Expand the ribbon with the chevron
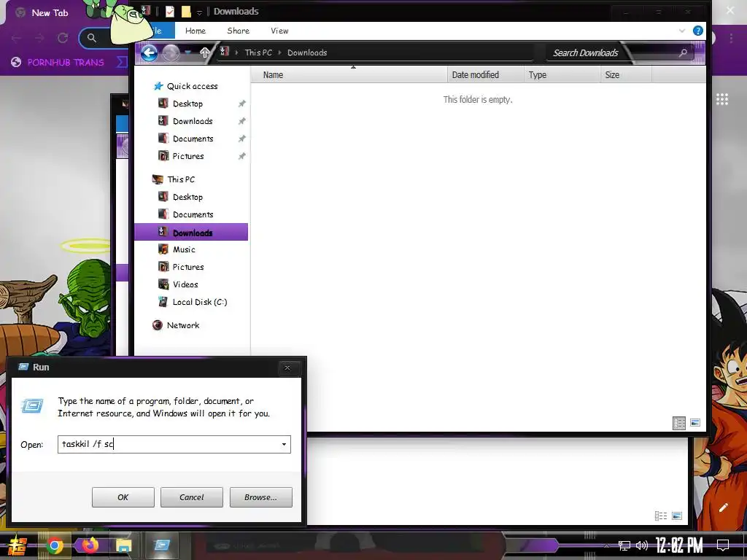 (x=682, y=31)
